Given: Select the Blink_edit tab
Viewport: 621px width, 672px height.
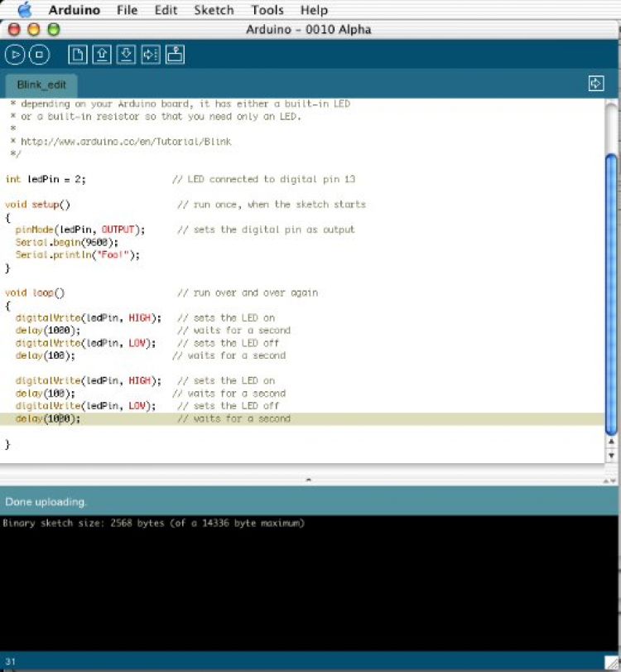Looking at the screenshot, I should [41, 85].
